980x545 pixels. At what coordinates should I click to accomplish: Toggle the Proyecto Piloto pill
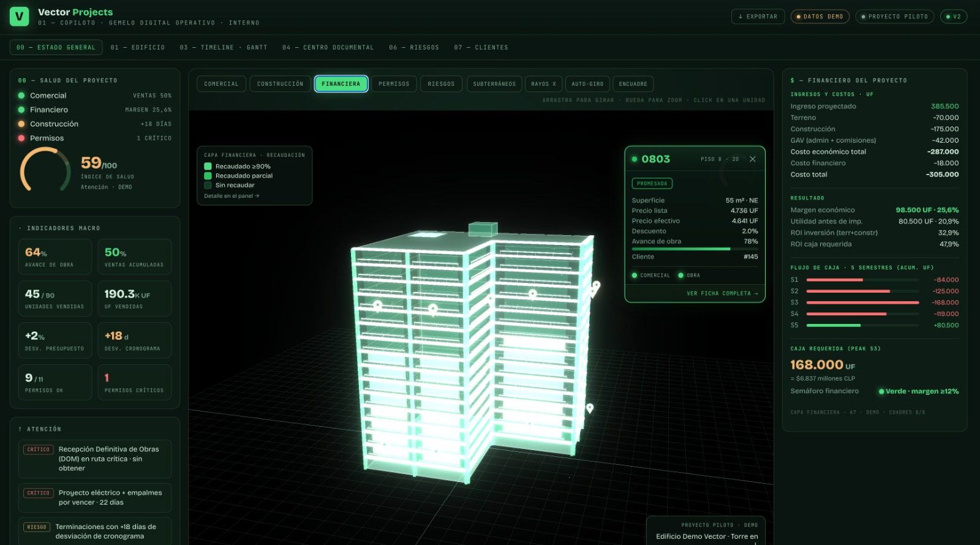895,17
